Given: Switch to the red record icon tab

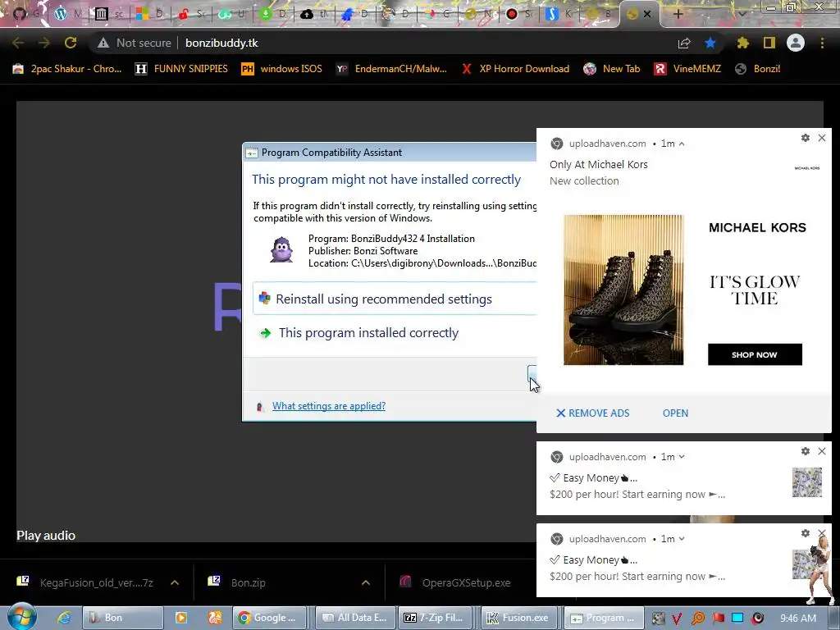Looking at the screenshot, I should point(518,14).
